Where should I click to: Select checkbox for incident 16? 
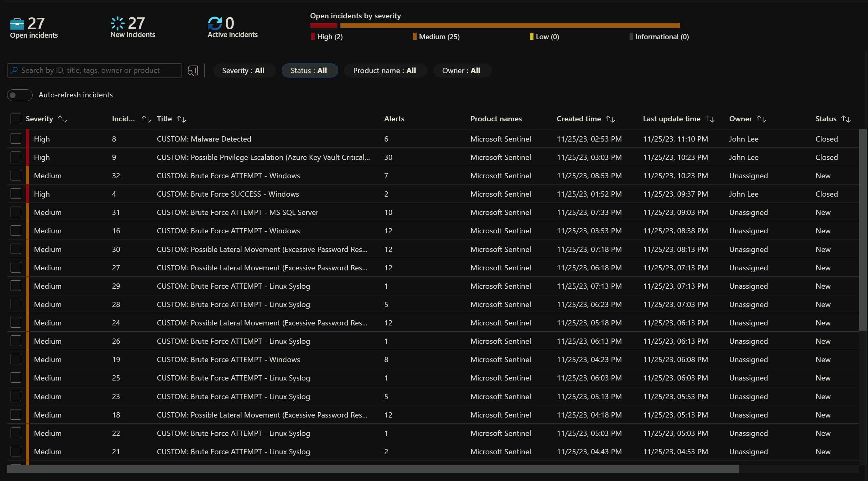point(16,230)
